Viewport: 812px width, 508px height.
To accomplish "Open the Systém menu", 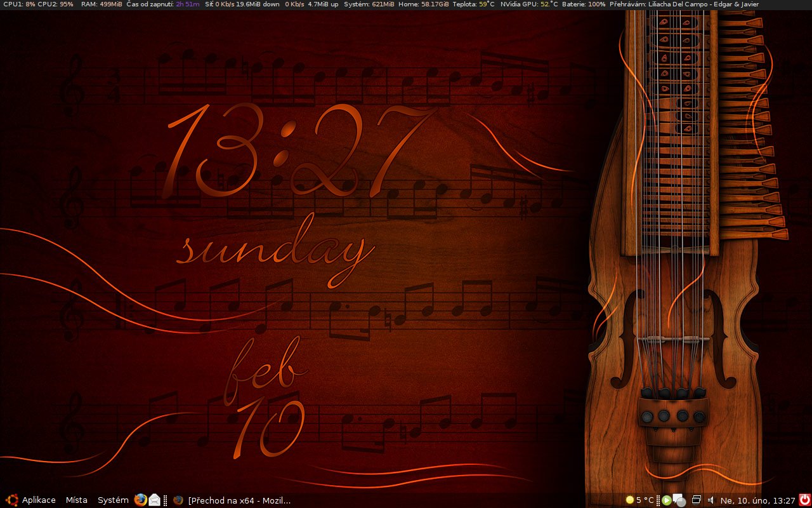I will (113, 500).
